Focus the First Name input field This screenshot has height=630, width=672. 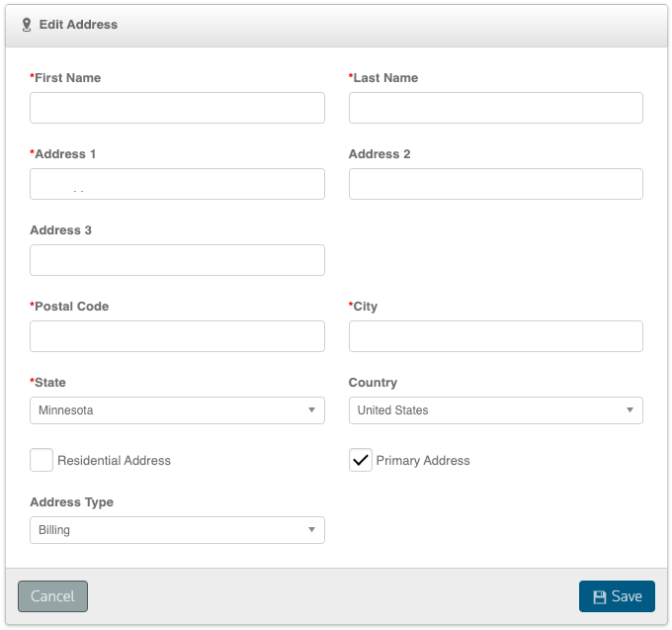tap(177, 108)
